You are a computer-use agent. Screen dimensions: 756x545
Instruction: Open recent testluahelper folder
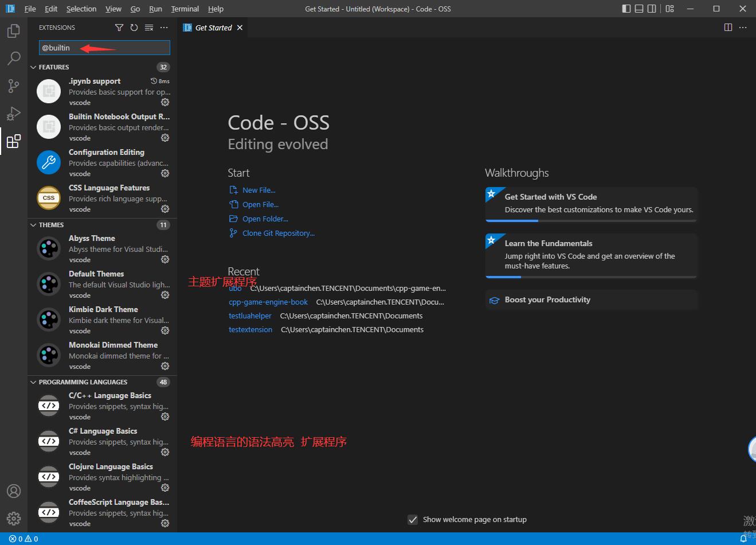(250, 316)
